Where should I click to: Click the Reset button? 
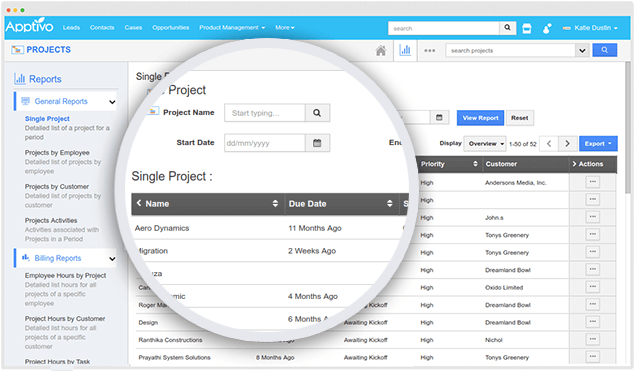pyautogui.click(x=520, y=118)
